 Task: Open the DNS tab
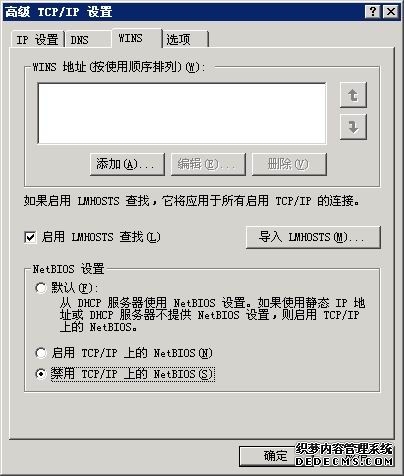coord(88,40)
